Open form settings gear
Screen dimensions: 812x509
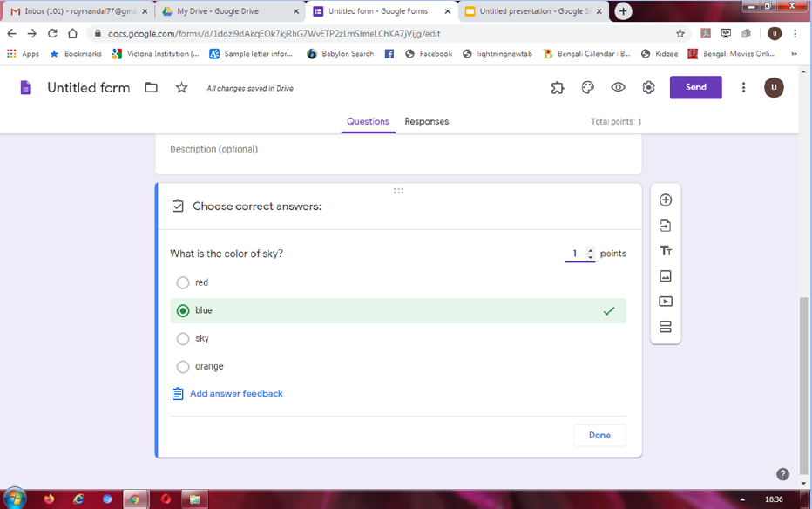648,87
